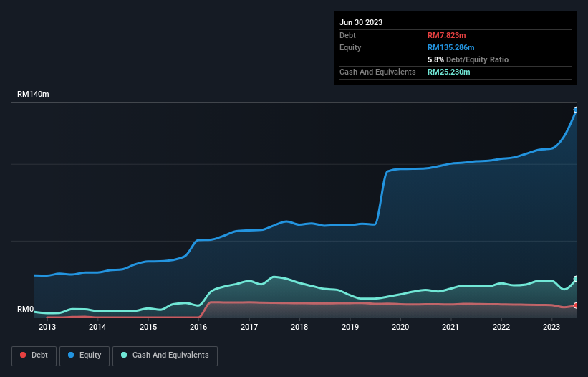Click the Equity endpoint marker at Jun 2023
Image resolution: width=588 pixels, height=377 pixels.
(576, 110)
